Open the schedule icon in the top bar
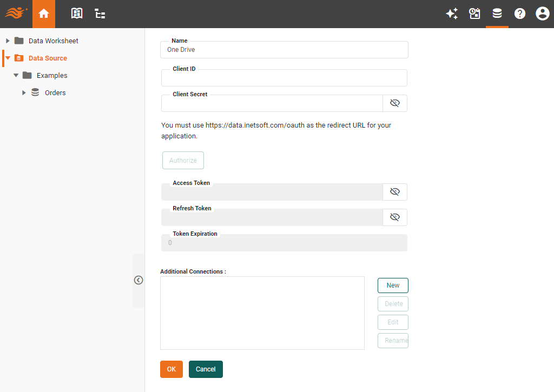Screen dimensions: 554x392 (474, 14)
